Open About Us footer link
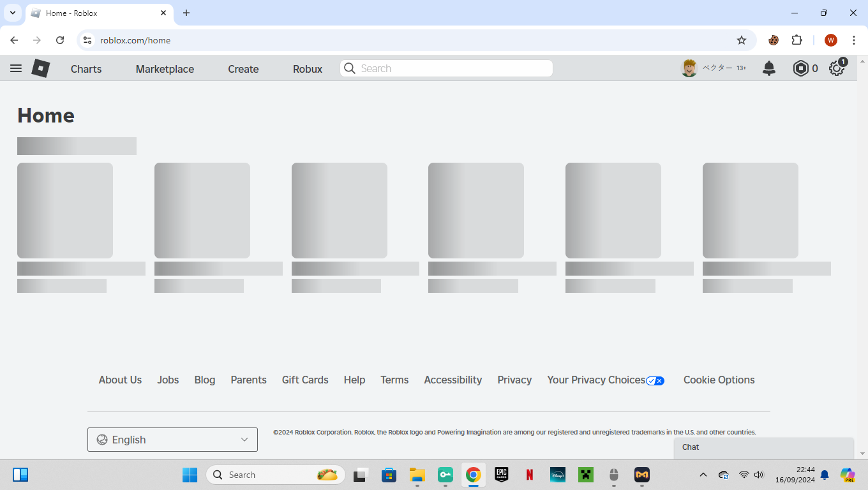Screen dimensions: 868x490 point(120,380)
